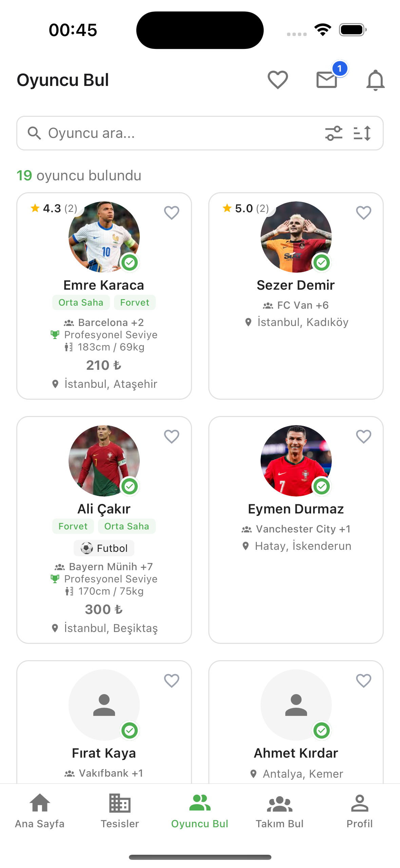The height and width of the screenshot is (868, 400).
Task: Tap the Forvet tag on Emre Karaca
Action: click(135, 303)
